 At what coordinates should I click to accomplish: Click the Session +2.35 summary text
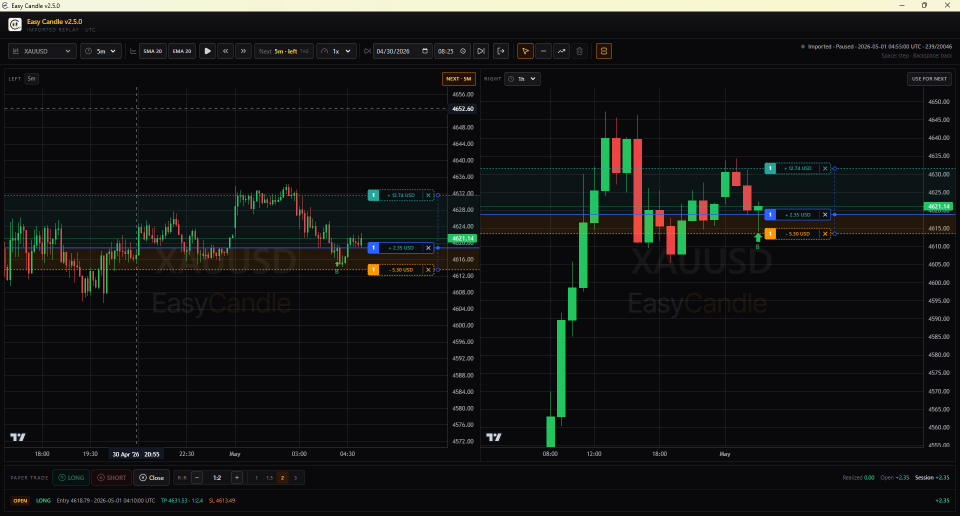[x=932, y=477]
